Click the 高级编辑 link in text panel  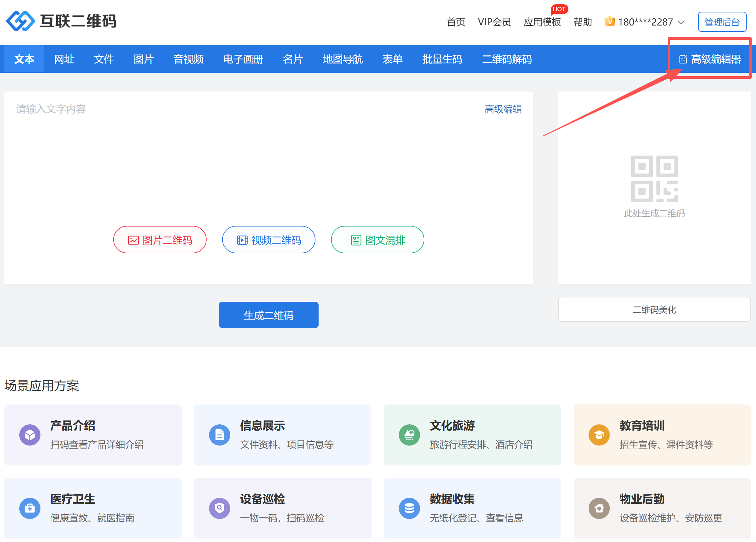point(503,109)
